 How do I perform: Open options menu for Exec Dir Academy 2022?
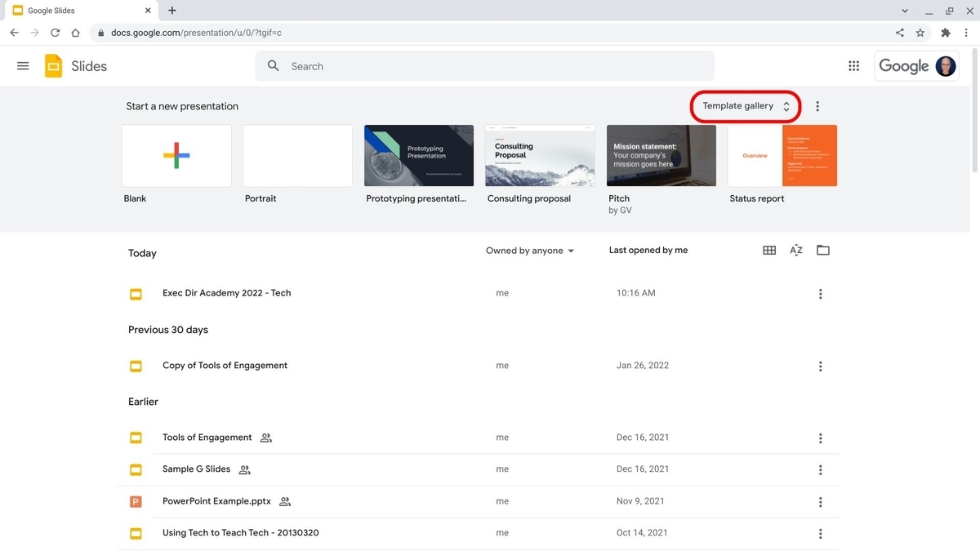pyautogui.click(x=820, y=294)
